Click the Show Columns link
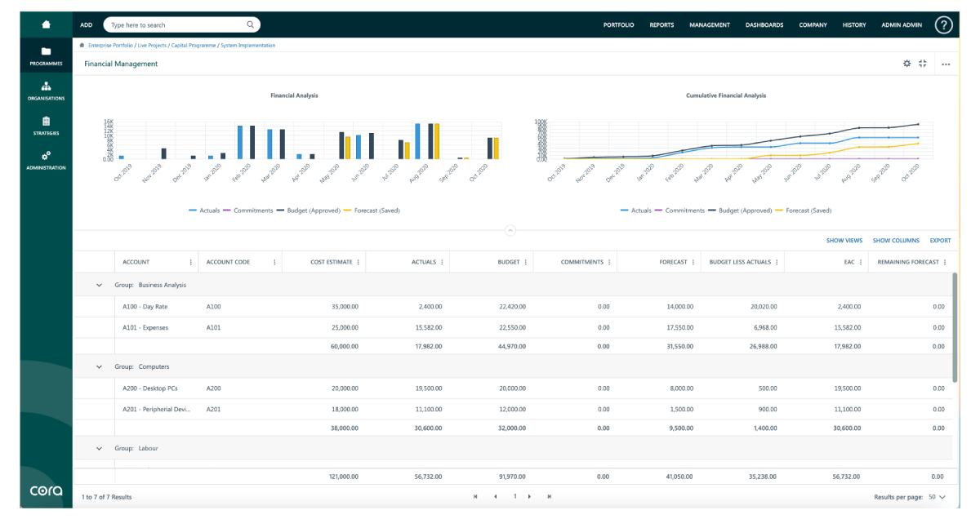 pos(895,241)
